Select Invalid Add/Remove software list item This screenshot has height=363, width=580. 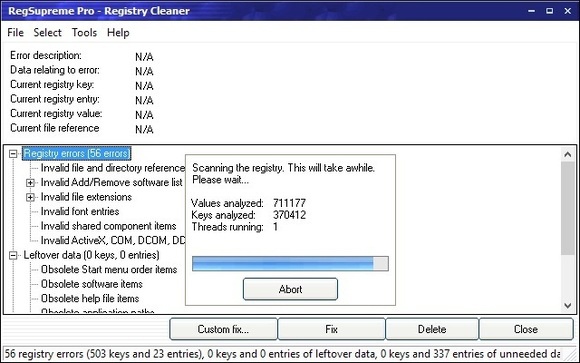111,182
